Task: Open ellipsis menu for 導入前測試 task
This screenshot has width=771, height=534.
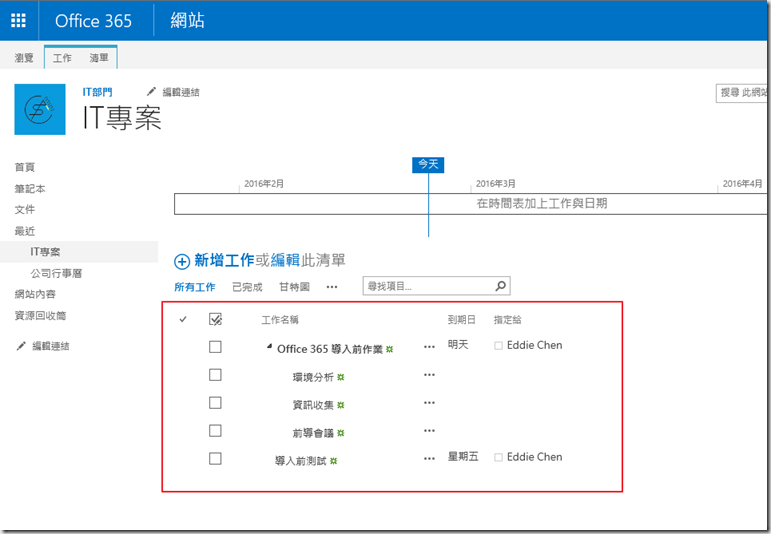Action: point(430,459)
